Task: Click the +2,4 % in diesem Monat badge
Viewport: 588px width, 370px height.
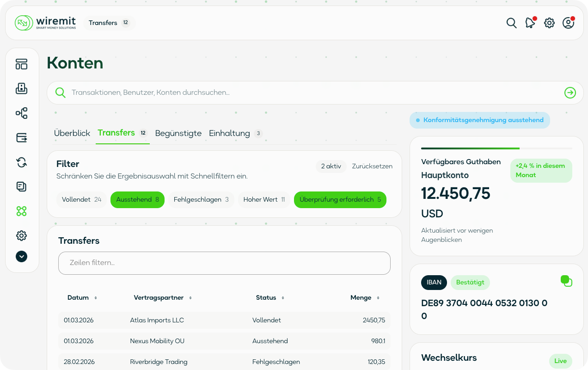Action: pos(541,171)
